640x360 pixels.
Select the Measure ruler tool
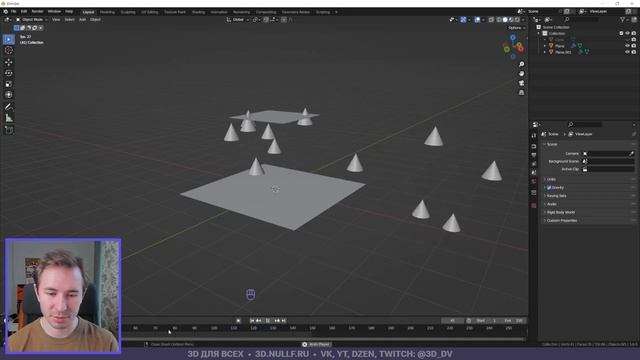[9, 118]
